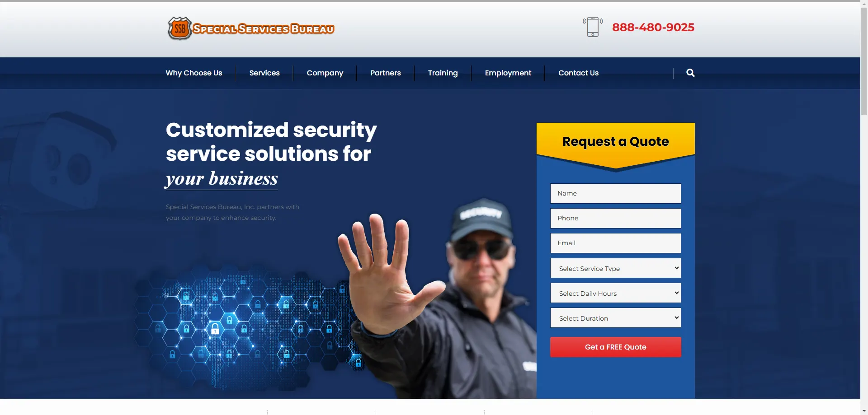Expand the Select Duration dropdown
868x415 pixels.
coord(615,318)
